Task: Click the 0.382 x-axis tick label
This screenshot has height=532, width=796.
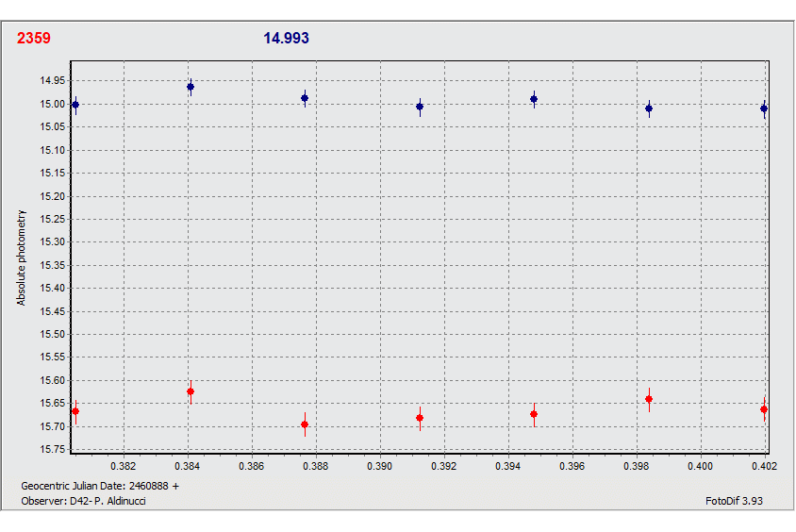Action: click(x=124, y=466)
